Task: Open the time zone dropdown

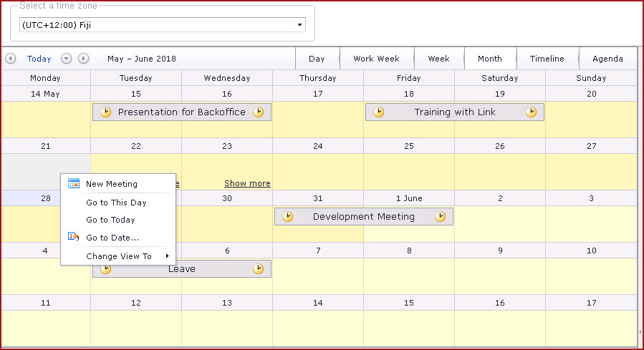Action: 299,25
